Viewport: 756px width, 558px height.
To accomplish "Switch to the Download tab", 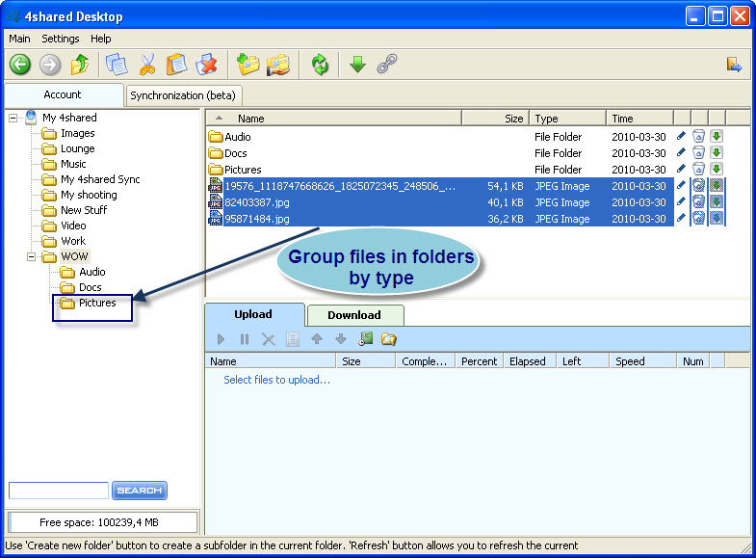I will (353, 315).
